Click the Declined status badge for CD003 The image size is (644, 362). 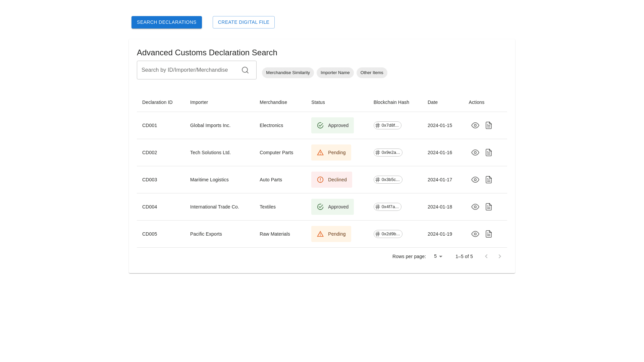[331, 180]
